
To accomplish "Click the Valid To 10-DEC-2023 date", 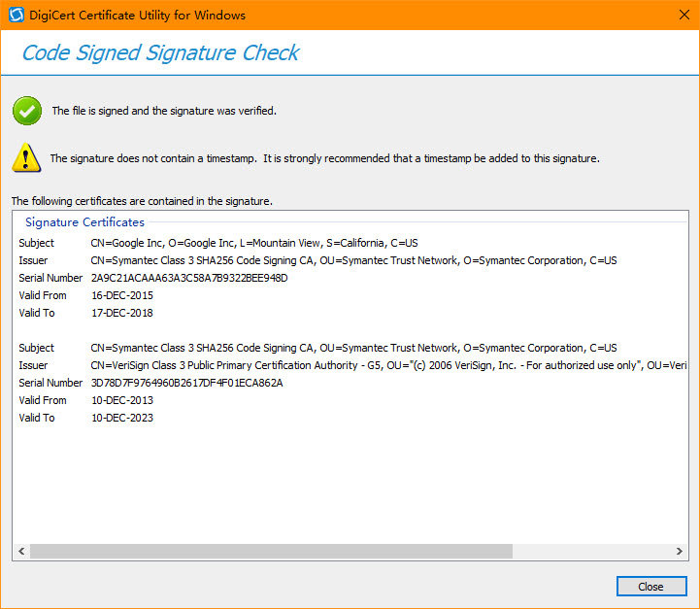I will coord(122,418).
